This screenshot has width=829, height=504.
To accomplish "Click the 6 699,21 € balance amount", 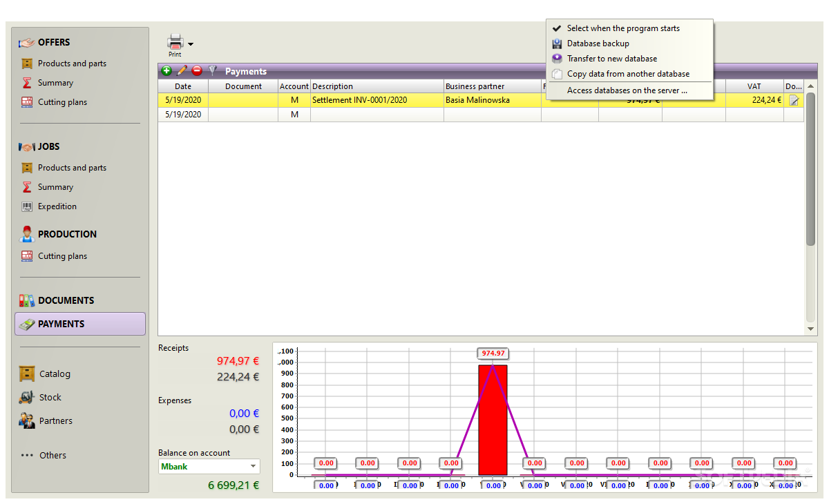I will click(234, 485).
